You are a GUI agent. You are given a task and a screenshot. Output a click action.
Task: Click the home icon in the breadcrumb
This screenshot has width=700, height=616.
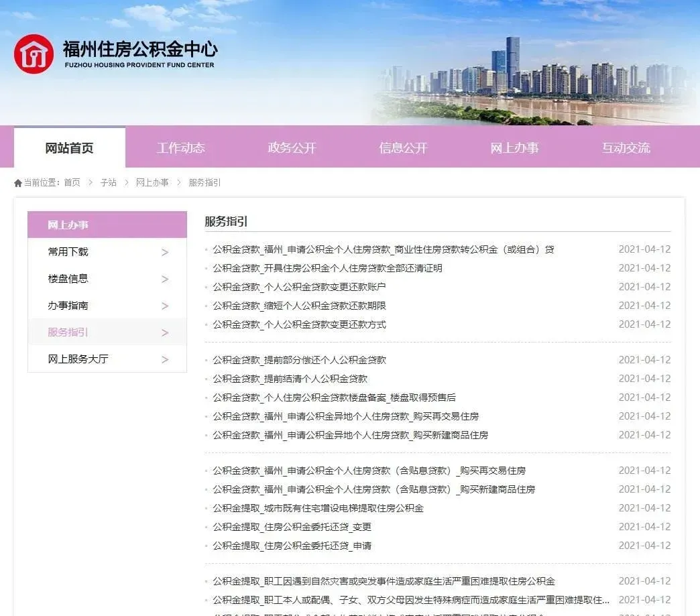tap(17, 182)
